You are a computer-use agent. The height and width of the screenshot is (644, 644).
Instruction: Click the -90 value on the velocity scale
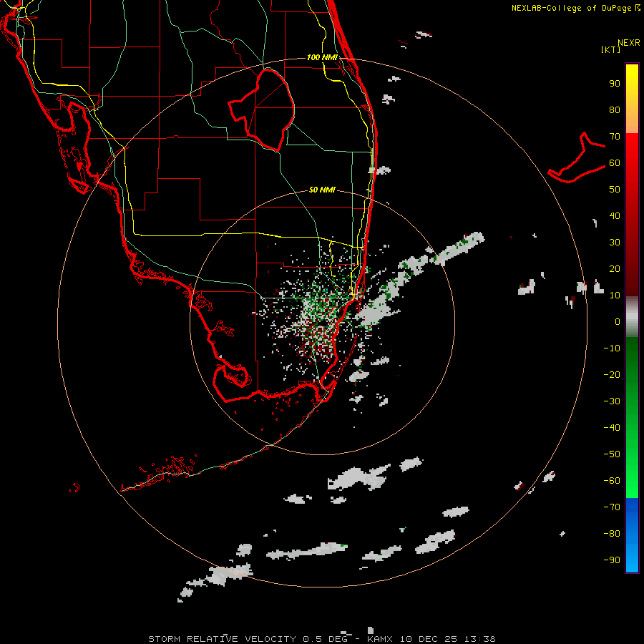(612, 560)
